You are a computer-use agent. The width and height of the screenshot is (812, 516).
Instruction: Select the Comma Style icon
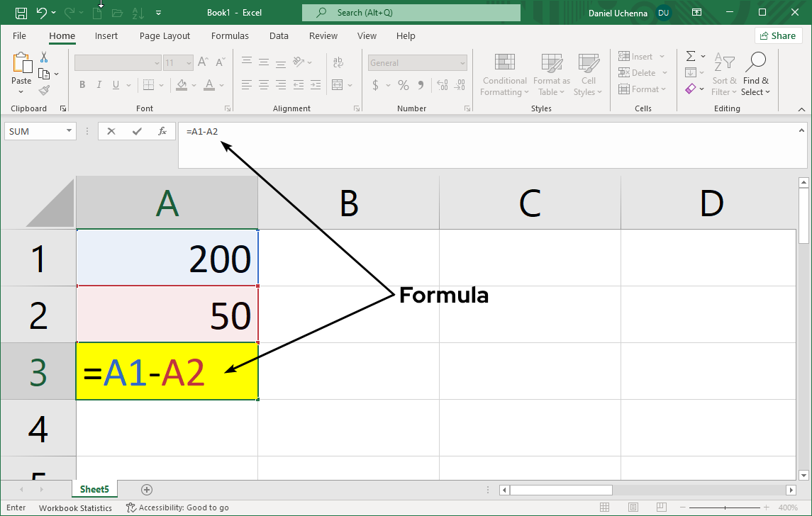pos(421,84)
